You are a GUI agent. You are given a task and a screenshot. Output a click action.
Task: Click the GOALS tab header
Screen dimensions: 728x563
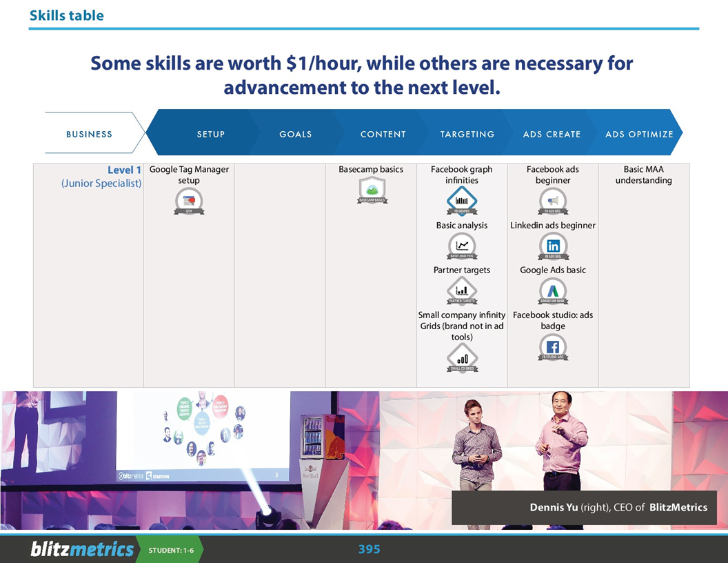point(296,135)
